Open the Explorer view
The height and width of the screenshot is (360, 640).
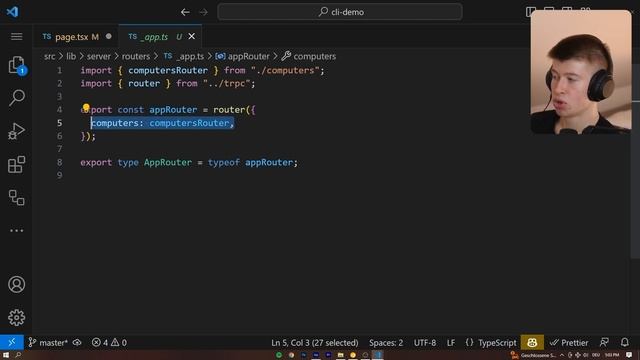point(16,65)
